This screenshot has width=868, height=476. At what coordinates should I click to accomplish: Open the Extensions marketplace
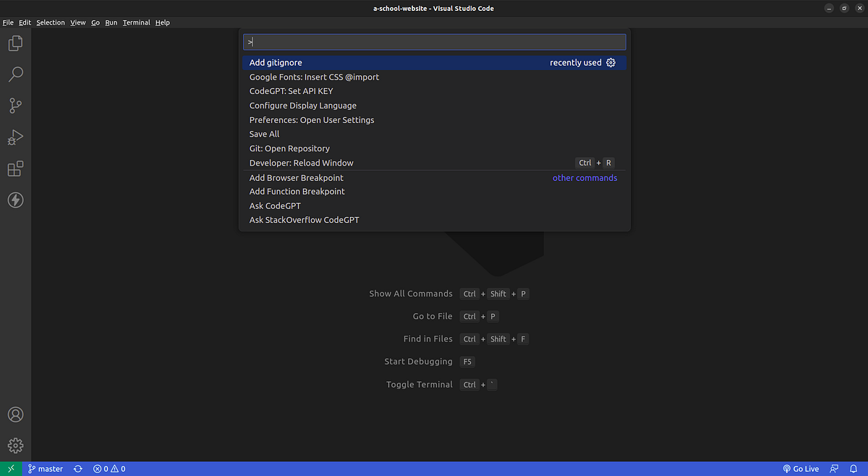point(16,169)
